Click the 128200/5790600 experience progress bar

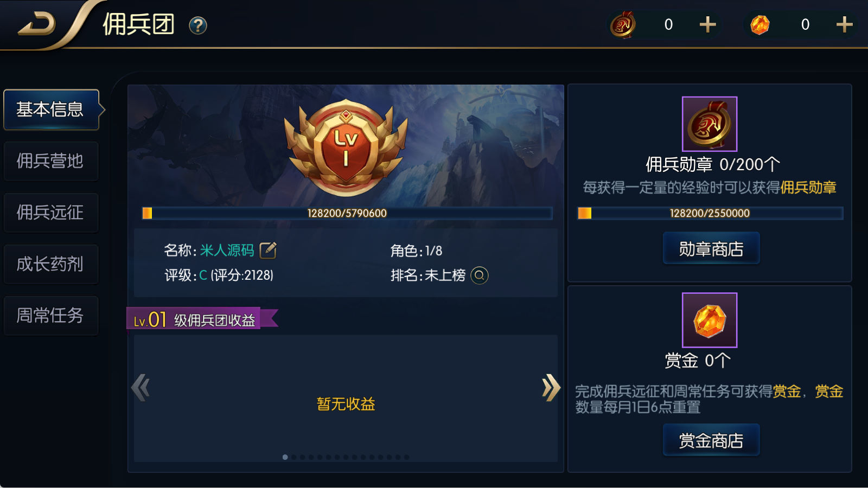(347, 213)
